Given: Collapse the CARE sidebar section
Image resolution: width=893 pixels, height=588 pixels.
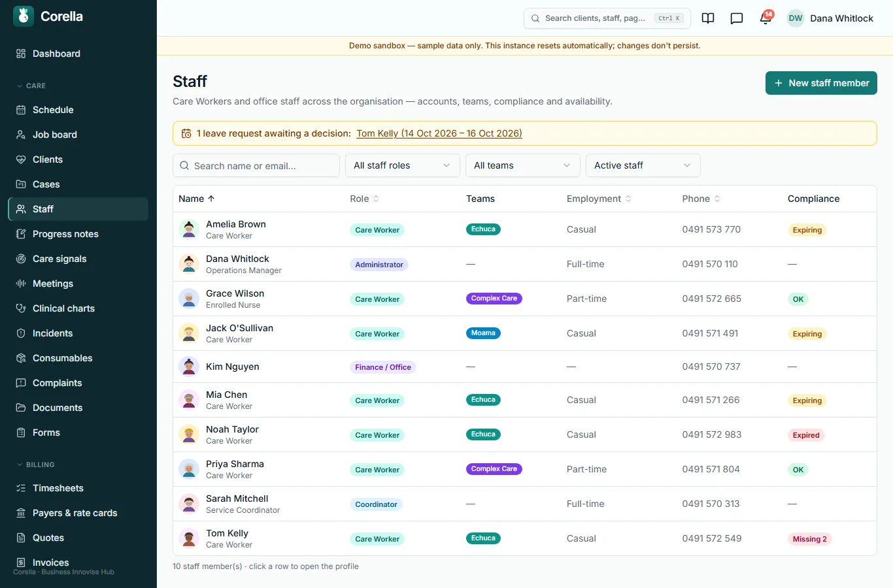Looking at the screenshot, I should click(31, 86).
